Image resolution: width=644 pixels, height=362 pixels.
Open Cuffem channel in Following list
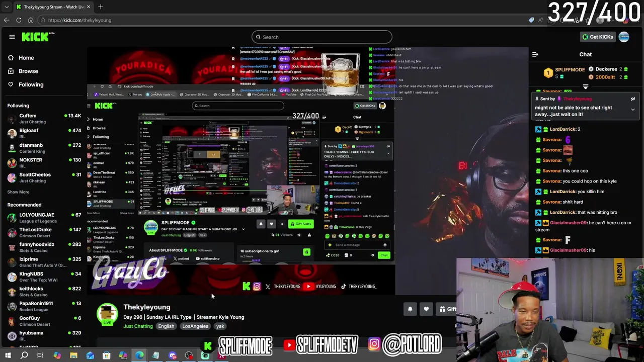[x=44, y=119]
